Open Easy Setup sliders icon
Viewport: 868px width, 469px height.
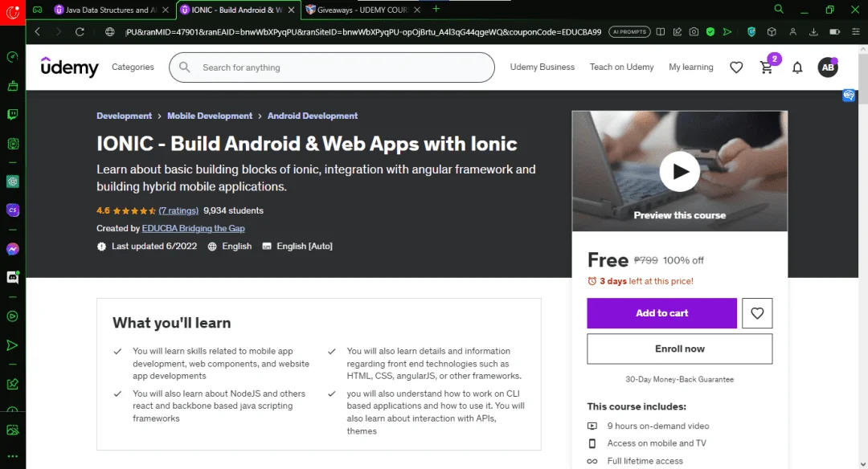point(855,32)
